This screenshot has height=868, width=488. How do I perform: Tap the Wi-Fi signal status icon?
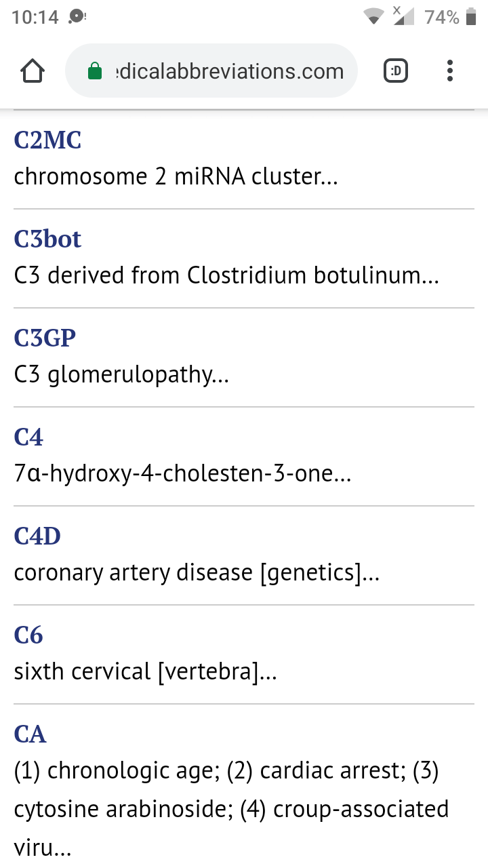tap(373, 17)
